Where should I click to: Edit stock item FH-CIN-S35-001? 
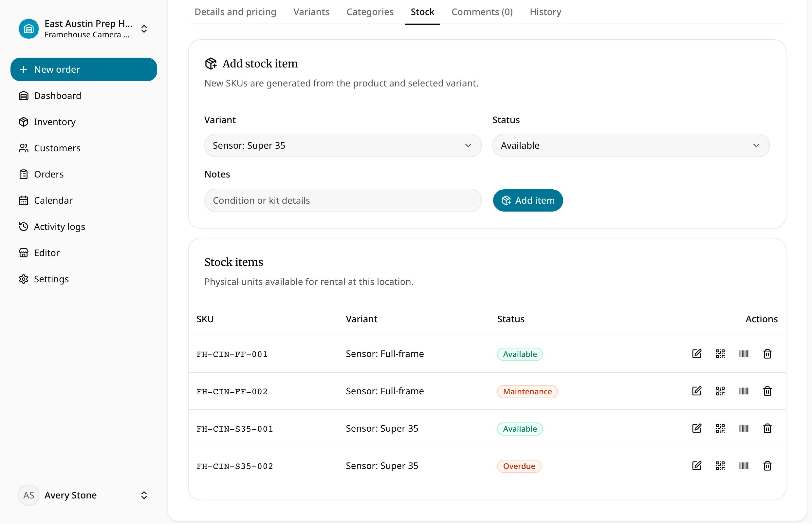697,428
